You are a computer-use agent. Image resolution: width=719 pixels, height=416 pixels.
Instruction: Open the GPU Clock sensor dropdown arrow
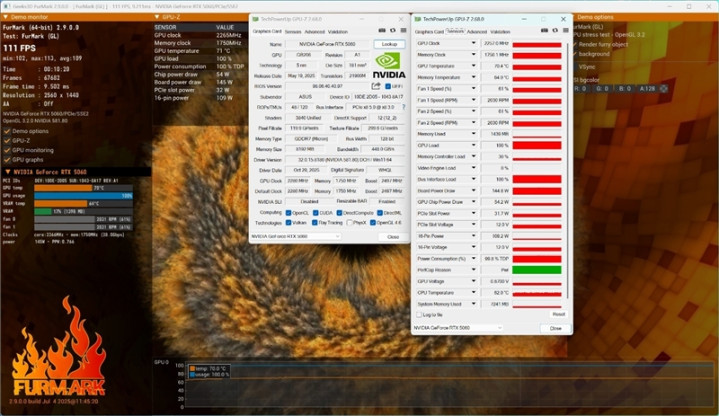pyautogui.click(x=473, y=44)
